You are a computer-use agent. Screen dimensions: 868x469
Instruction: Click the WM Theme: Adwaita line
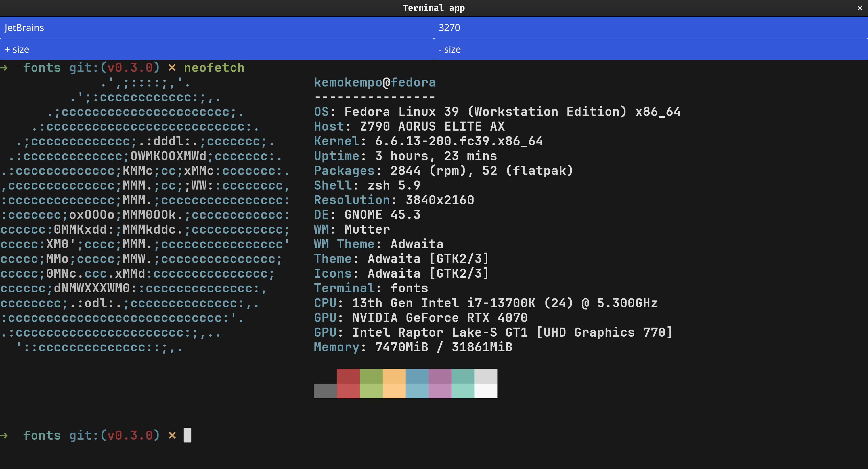(x=378, y=244)
